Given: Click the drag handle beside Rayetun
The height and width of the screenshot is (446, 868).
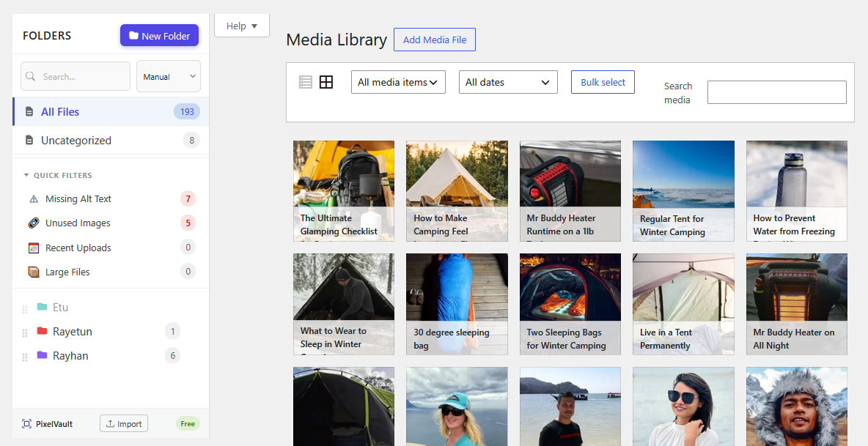Looking at the screenshot, I should [x=25, y=333].
